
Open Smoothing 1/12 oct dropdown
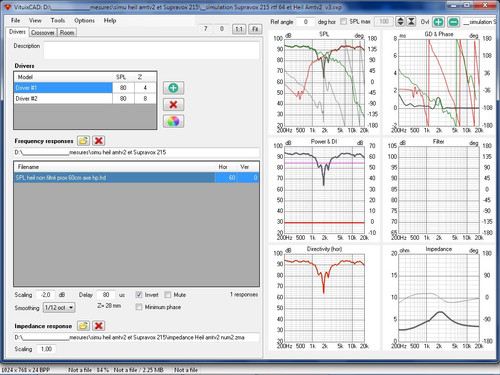[59, 307]
